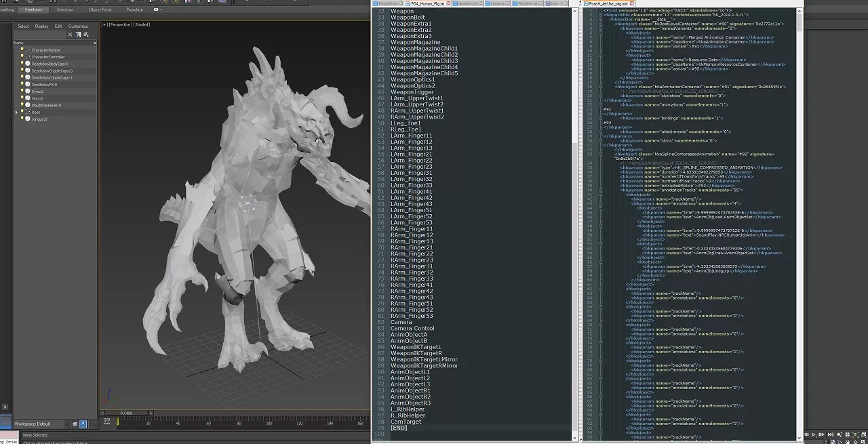Switch to the FO4_Human_Rig.txt editor tab
Screen dimensions: 868x444
[427, 3]
